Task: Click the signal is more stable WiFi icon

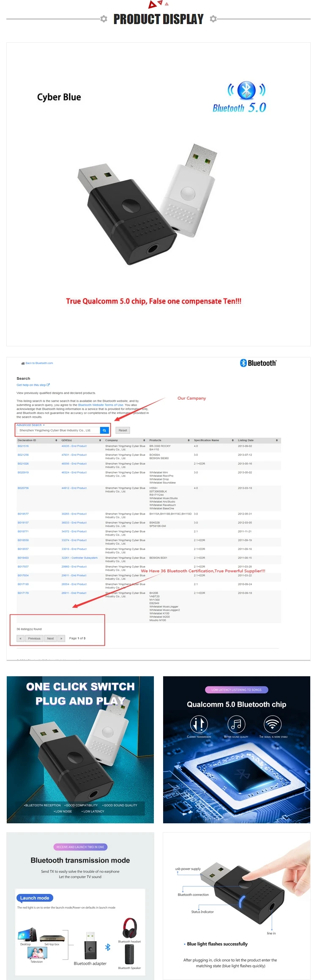Action: 273,724
